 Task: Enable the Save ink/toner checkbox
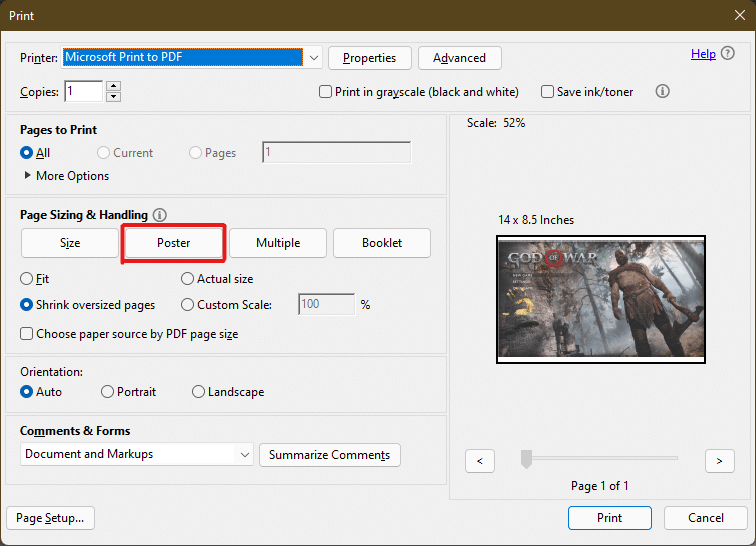[547, 92]
